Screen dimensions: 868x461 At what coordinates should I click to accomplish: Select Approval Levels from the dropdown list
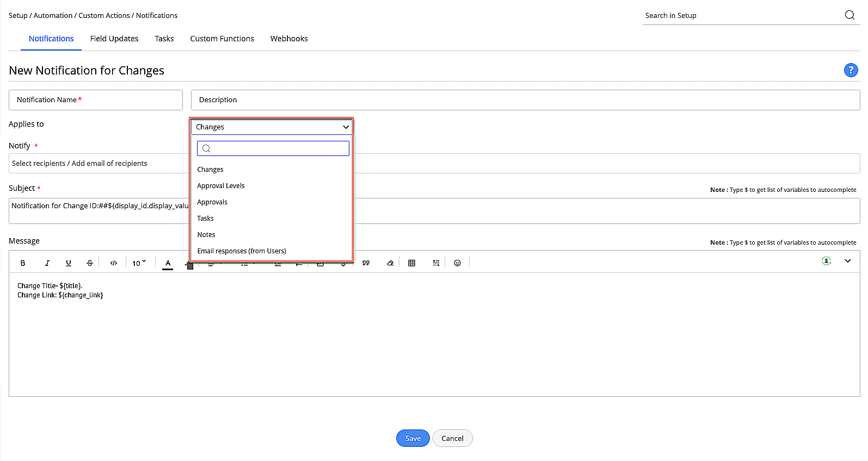tap(221, 186)
